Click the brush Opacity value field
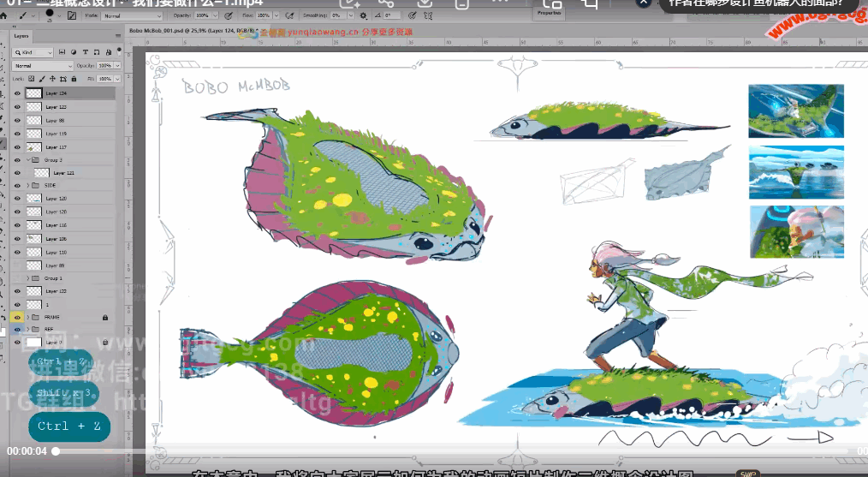868x477 pixels. coord(203,15)
